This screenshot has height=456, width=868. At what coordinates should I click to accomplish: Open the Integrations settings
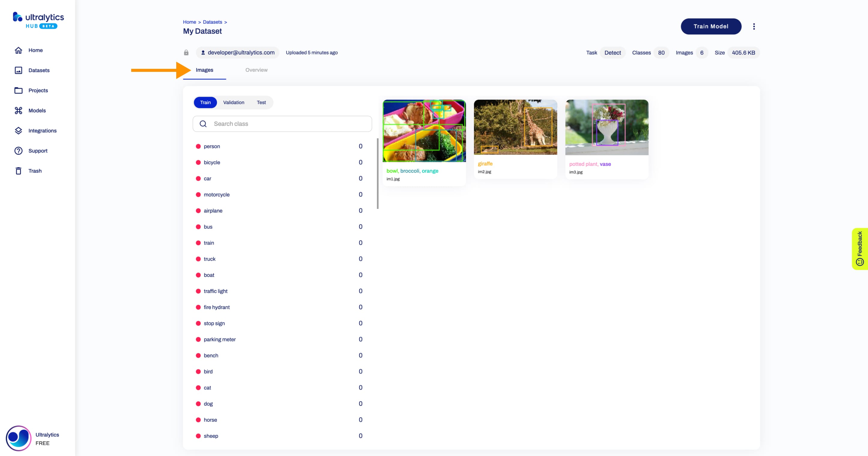point(42,130)
